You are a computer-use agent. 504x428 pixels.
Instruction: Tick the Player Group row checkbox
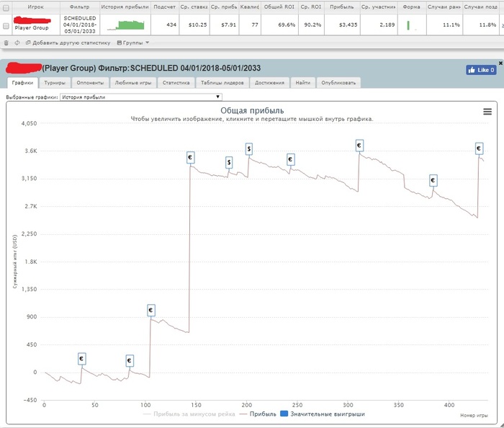(x=6, y=26)
